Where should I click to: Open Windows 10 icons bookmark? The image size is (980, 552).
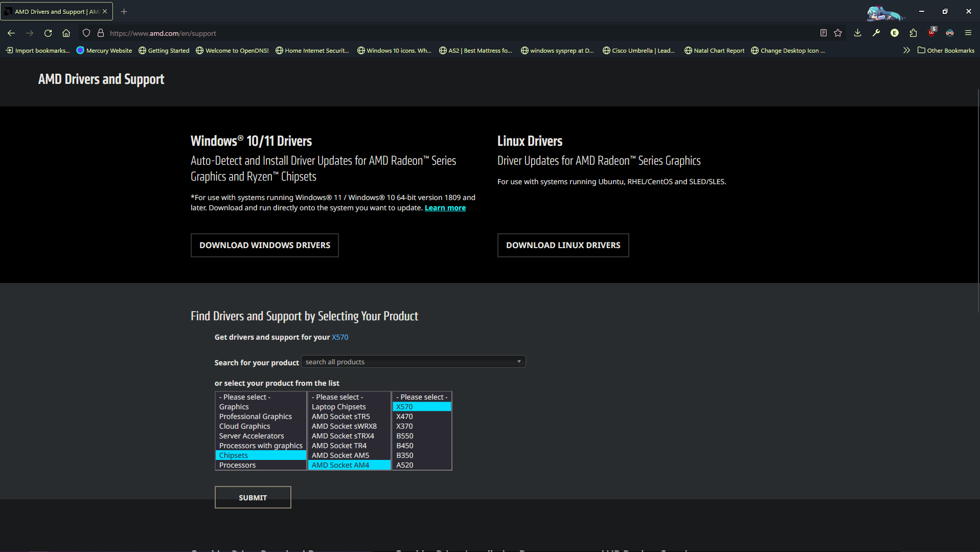coord(394,50)
